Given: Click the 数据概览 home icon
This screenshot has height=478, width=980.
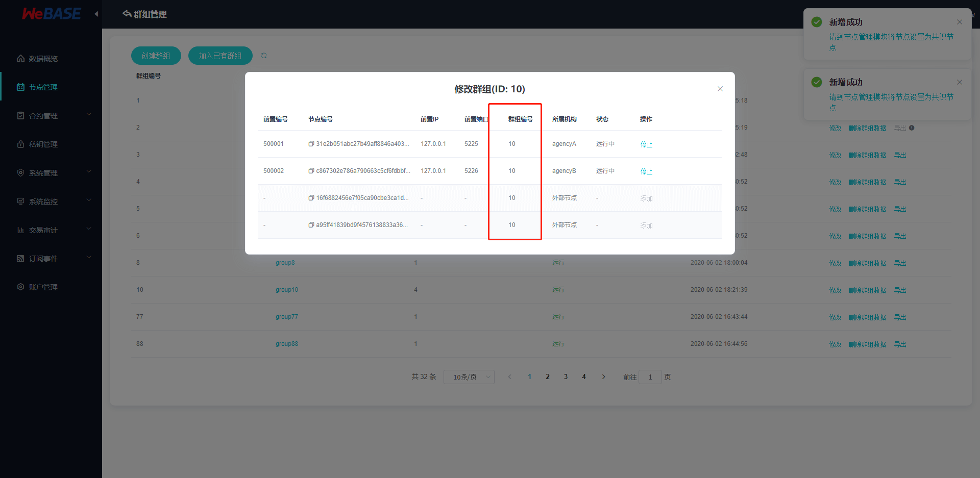Looking at the screenshot, I should click(x=20, y=59).
